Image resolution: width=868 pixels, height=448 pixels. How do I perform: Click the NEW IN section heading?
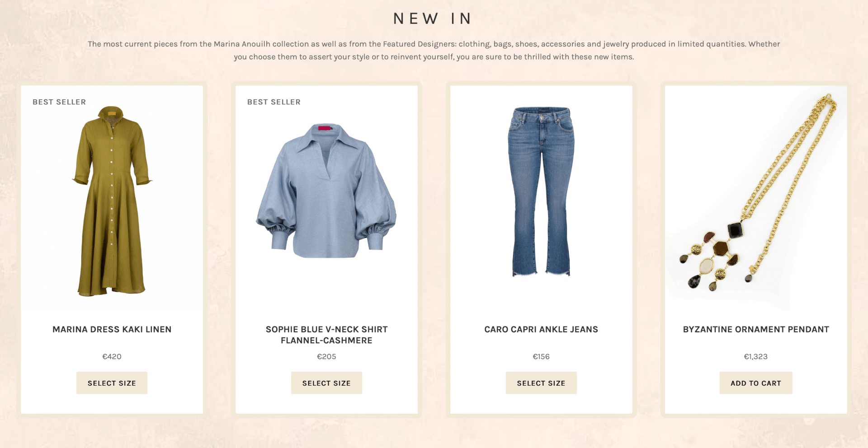pyautogui.click(x=433, y=19)
